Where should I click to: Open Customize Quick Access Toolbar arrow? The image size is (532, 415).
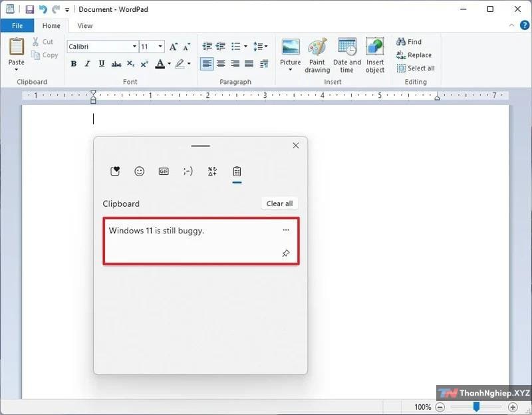coord(67,10)
